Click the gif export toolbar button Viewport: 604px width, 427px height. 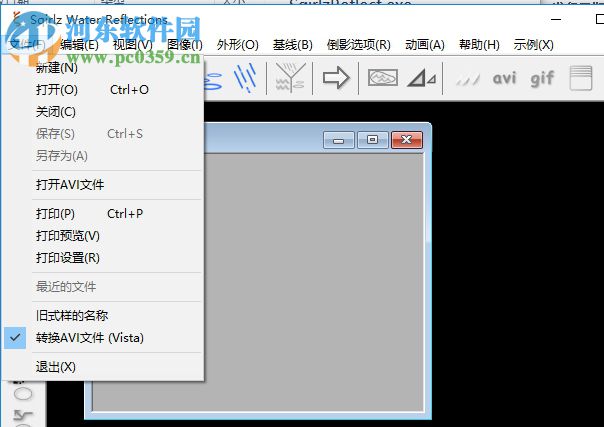pyautogui.click(x=542, y=79)
